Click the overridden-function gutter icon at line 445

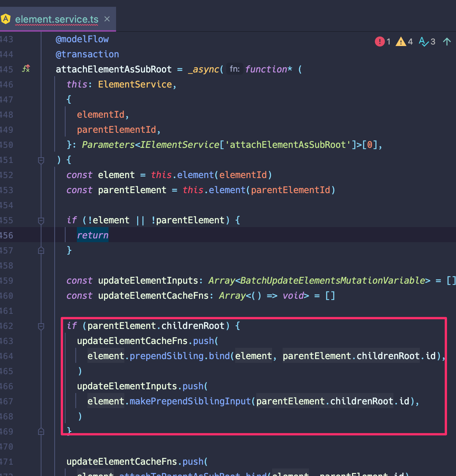25,69
